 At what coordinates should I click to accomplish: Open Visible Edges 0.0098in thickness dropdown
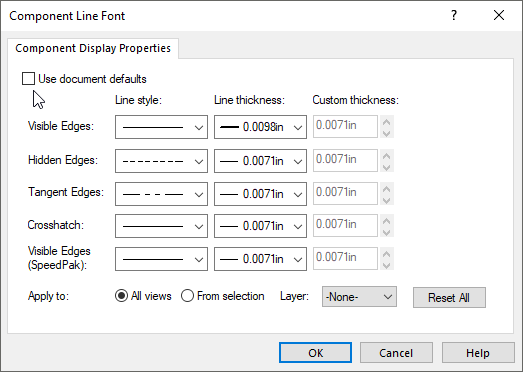[x=260, y=127]
